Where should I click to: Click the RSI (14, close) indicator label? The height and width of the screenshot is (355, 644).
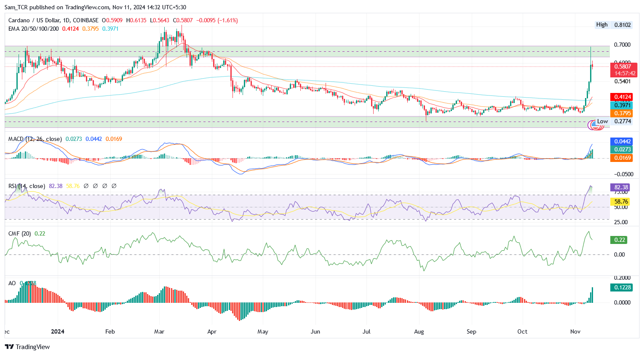pyautogui.click(x=27, y=186)
